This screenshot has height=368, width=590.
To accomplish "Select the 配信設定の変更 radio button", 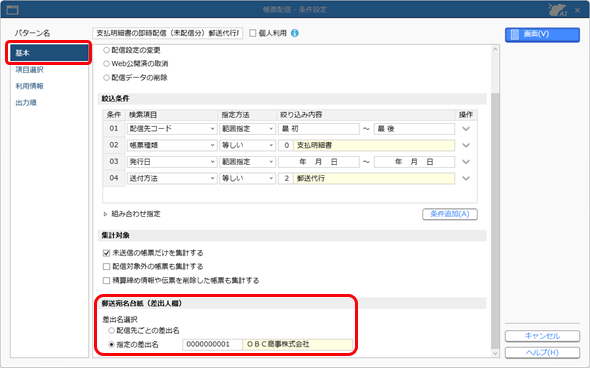I will click(106, 50).
